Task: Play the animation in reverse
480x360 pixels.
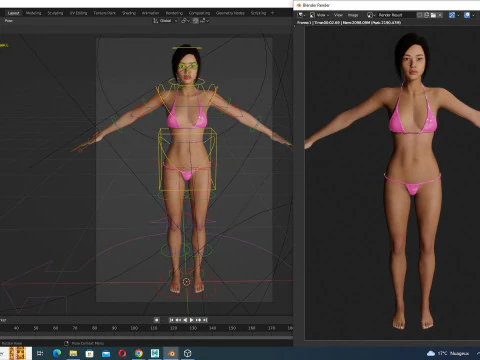Action: click(185, 320)
